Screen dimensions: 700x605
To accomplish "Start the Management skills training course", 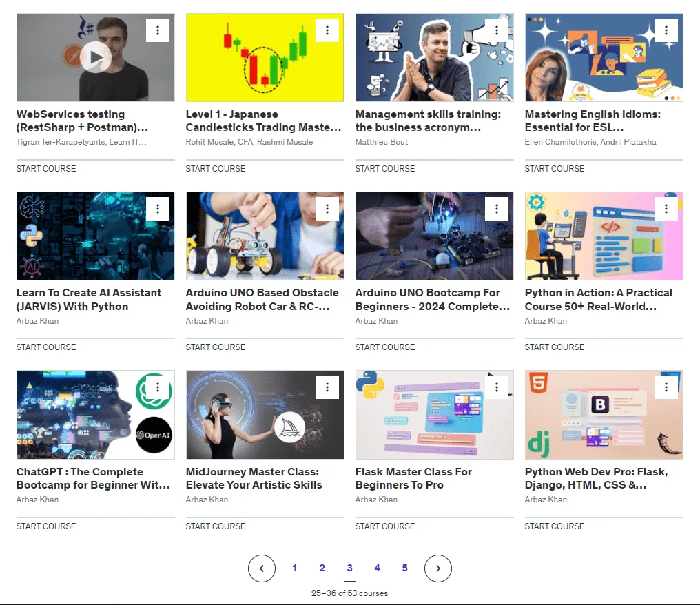I will [385, 168].
